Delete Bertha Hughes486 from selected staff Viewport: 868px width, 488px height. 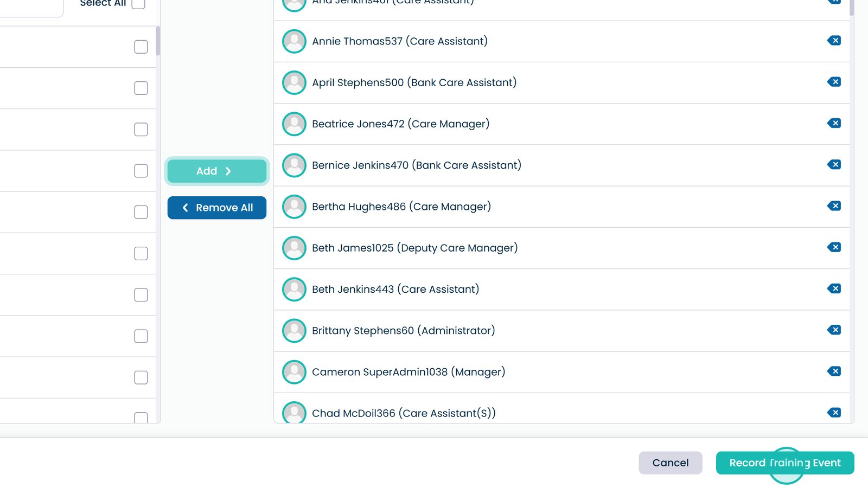pyautogui.click(x=834, y=206)
